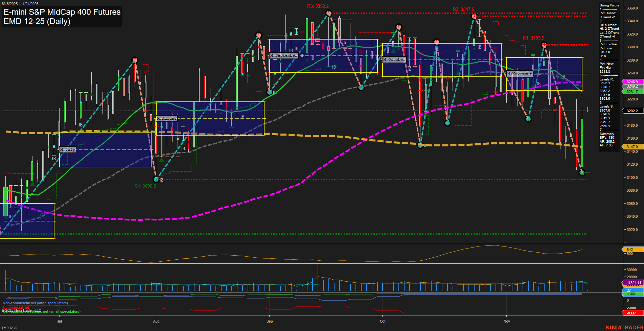Click the orange 542 indicator tag
644x331 pixels.
tap(631, 250)
